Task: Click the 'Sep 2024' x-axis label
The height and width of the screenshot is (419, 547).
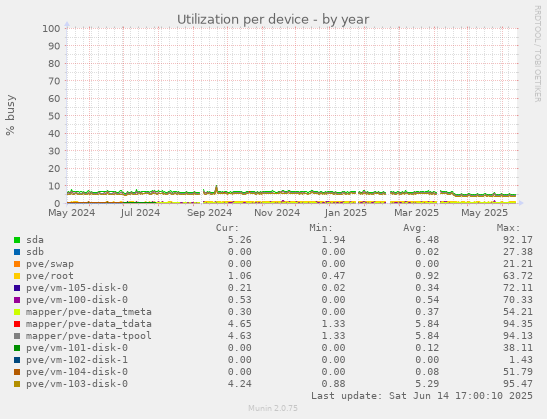Action: pyautogui.click(x=209, y=213)
